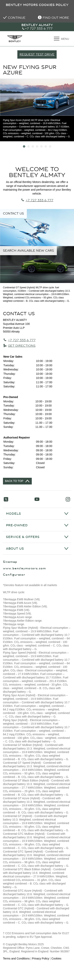
Task: Expand the Service & Offers section
Action: [37, 537]
